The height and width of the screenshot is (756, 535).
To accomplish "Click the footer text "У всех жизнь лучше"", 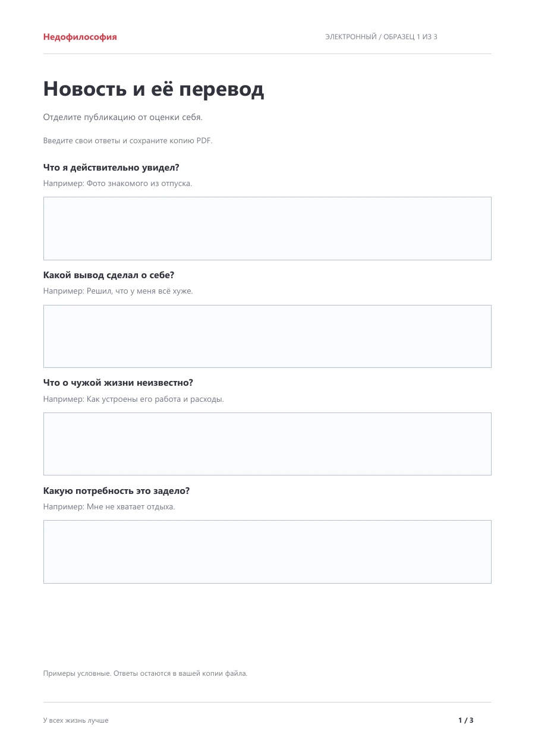I will tap(75, 720).
